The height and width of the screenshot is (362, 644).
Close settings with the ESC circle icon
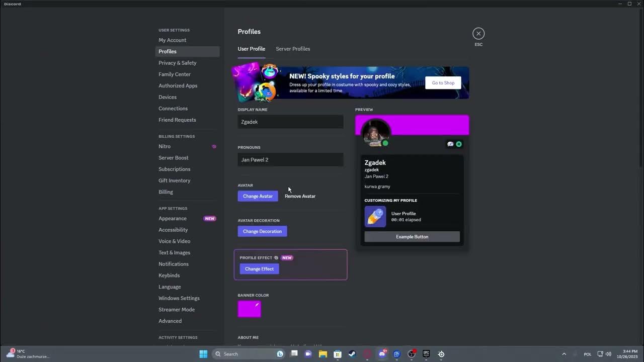[x=478, y=34]
